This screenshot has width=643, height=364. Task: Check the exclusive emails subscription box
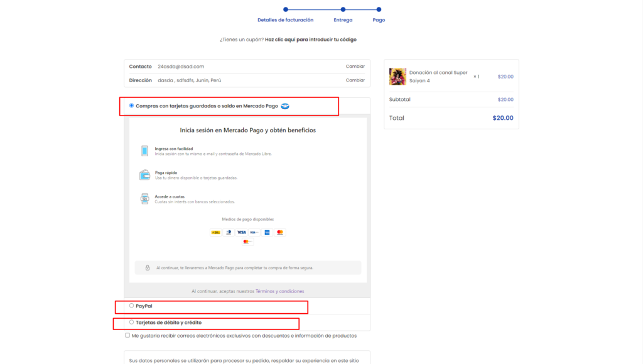coord(127,336)
